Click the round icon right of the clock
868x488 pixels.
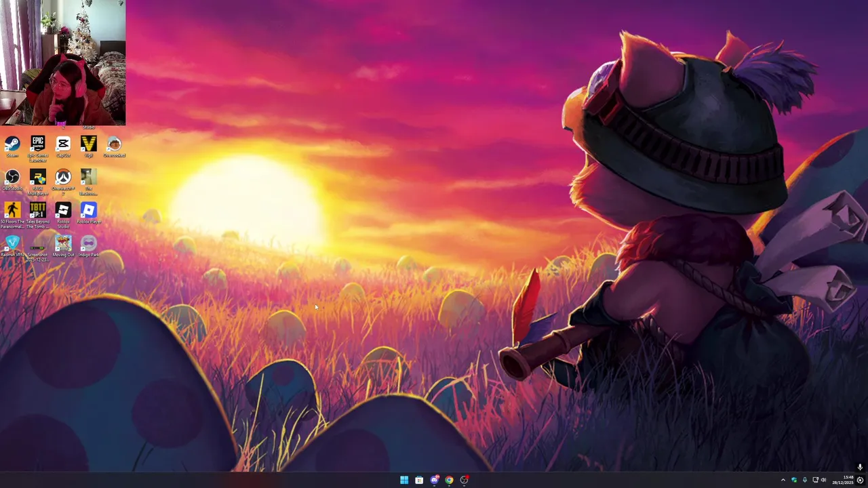click(x=860, y=481)
